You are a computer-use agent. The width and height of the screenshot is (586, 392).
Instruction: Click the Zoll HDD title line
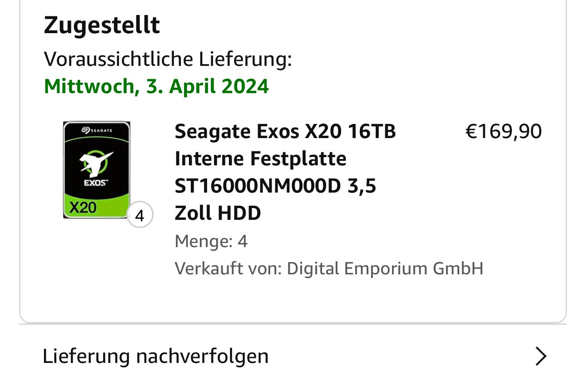point(218,213)
